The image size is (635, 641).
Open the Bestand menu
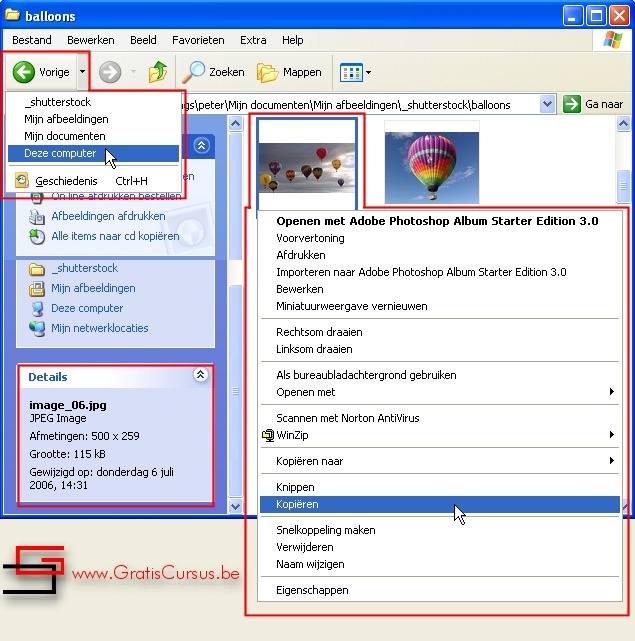(x=31, y=40)
